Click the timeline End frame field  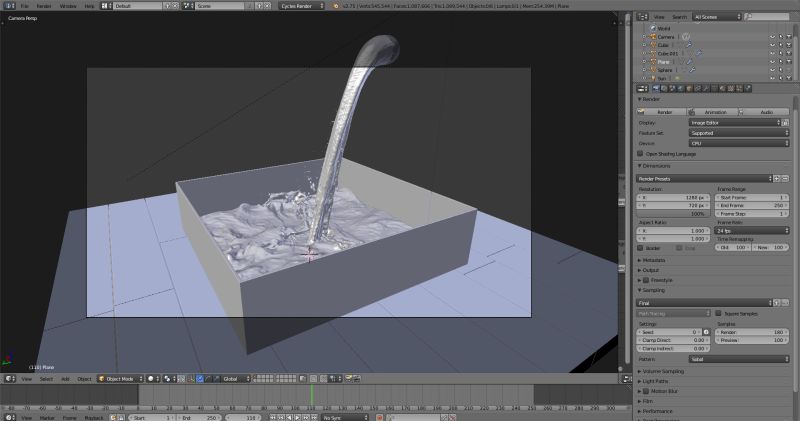(x=198, y=417)
